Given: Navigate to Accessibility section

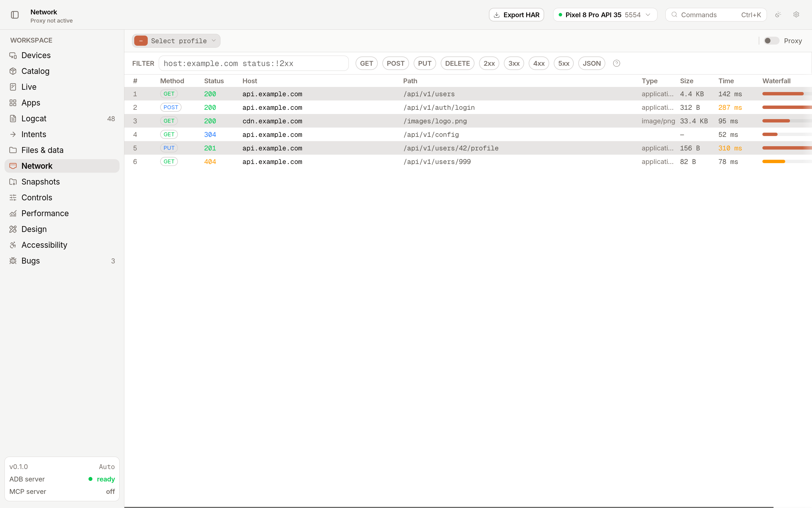Looking at the screenshot, I should [62, 245].
